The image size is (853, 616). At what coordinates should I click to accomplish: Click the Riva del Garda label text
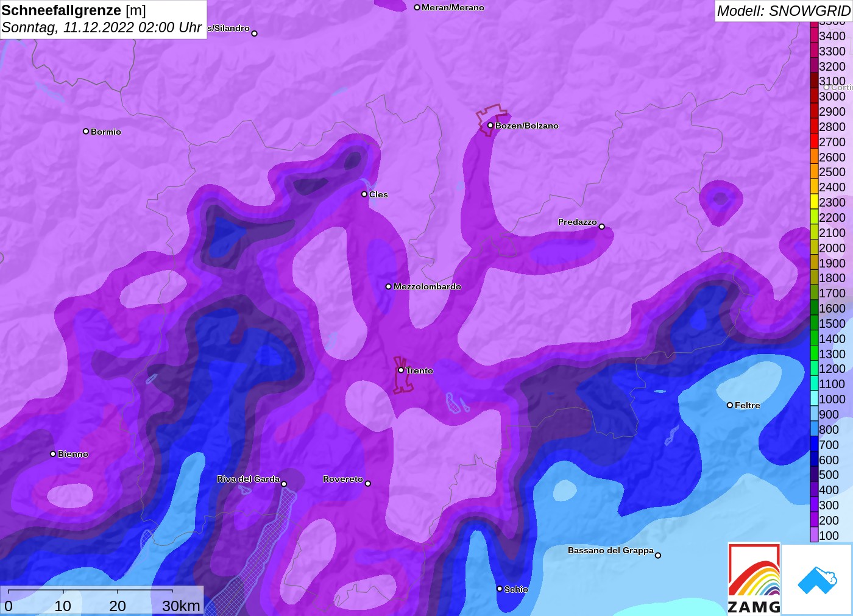[x=248, y=479]
